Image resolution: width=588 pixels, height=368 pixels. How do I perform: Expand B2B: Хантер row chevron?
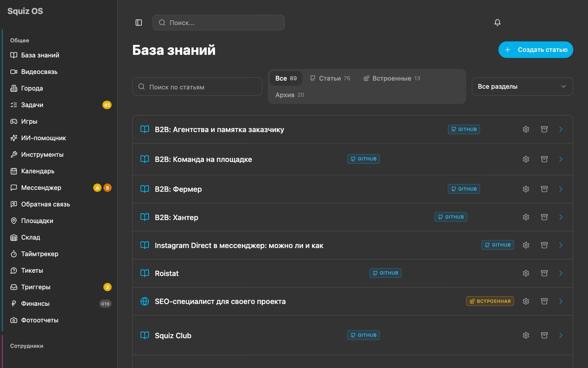pos(561,217)
